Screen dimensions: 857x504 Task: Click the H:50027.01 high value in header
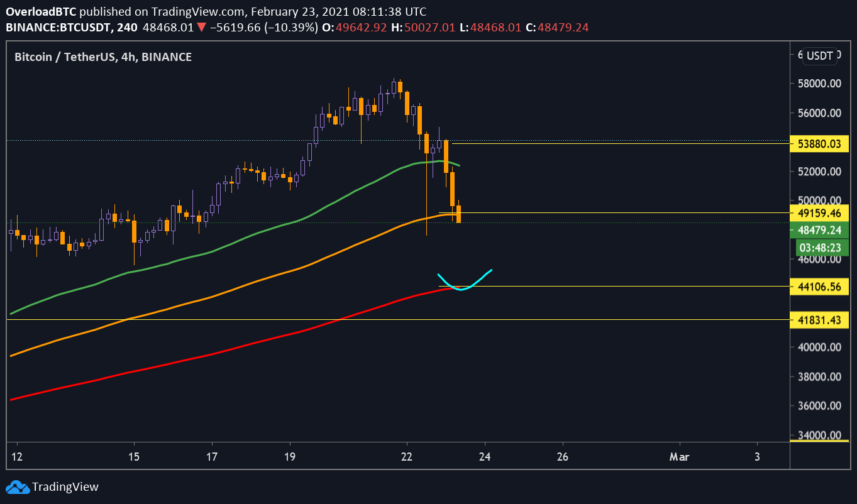click(424, 28)
